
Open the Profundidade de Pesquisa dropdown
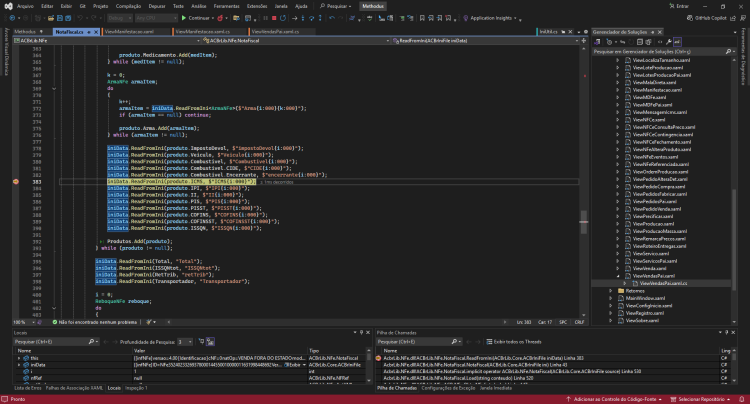pos(185,342)
